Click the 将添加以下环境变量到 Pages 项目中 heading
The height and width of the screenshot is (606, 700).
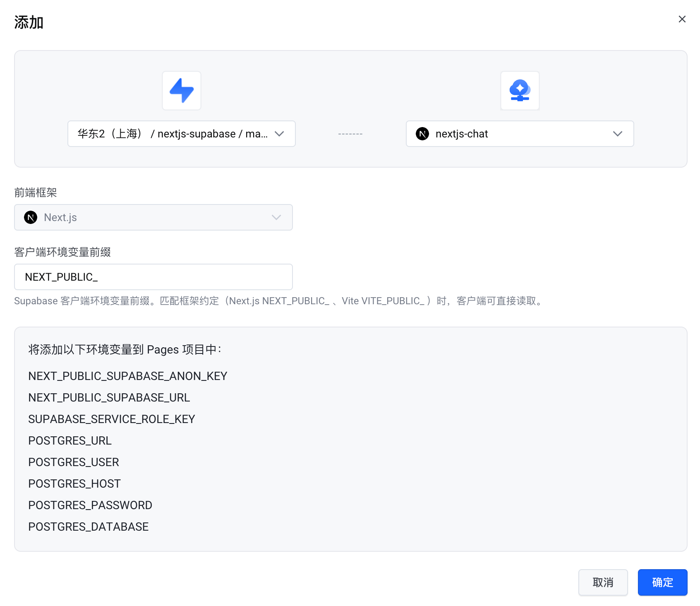[x=125, y=349]
